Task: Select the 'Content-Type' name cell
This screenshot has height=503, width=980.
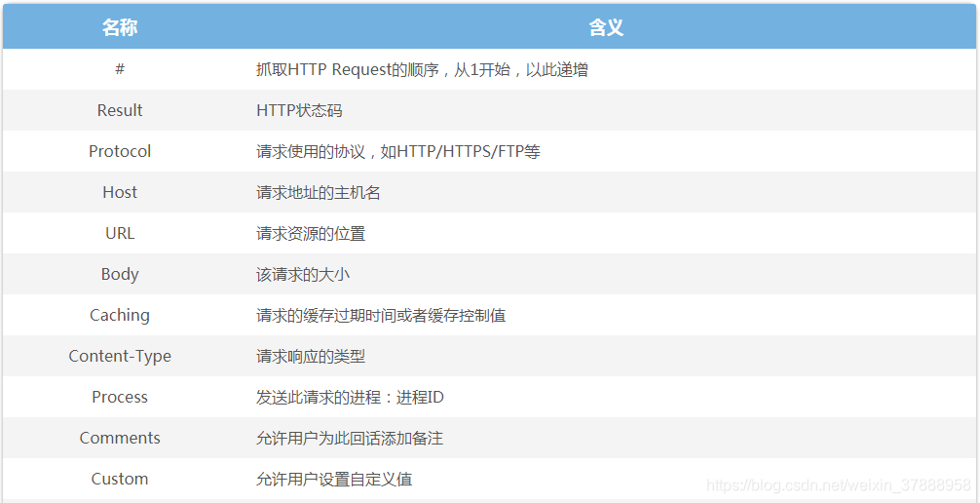Action: click(x=120, y=356)
